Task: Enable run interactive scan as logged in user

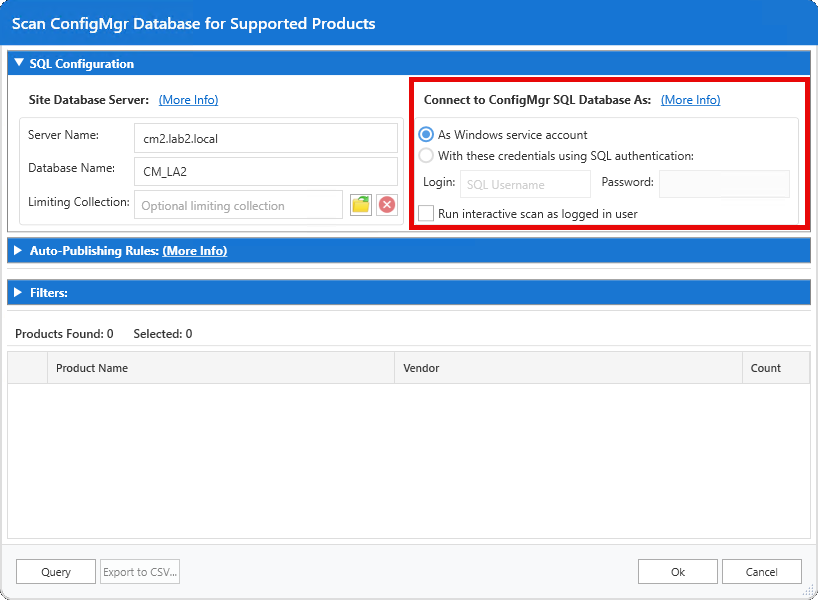Action: tap(425, 213)
